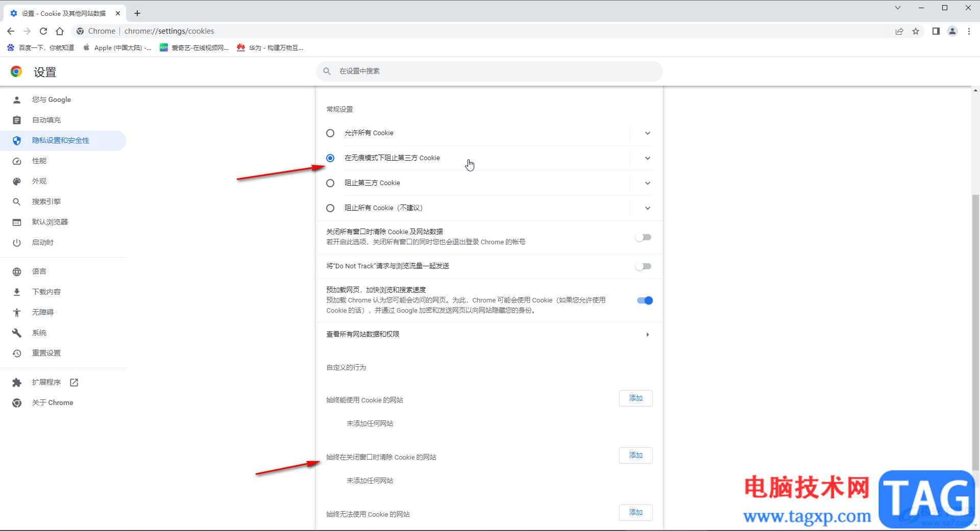Open 查看所有网站数据和权限 arrow
980x531 pixels.
coord(647,335)
